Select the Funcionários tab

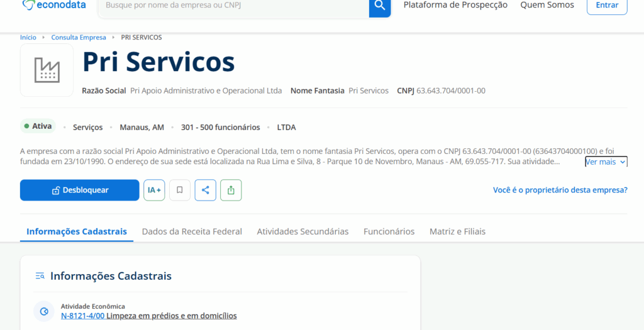coord(389,231)
